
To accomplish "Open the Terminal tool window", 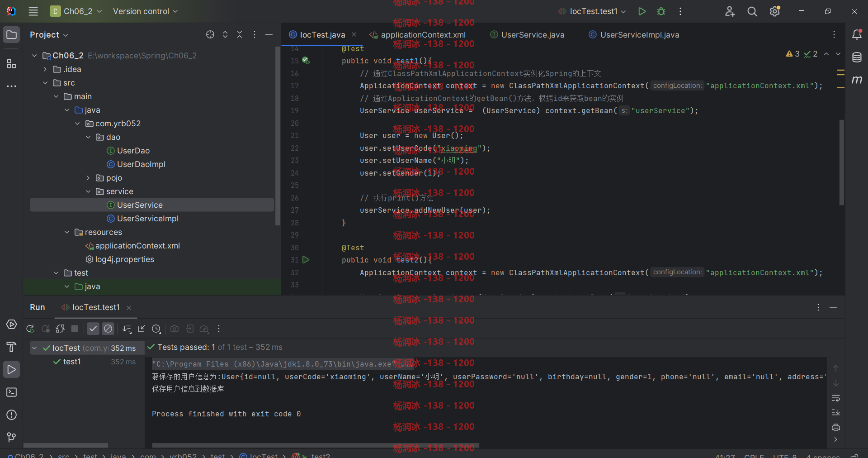I will [x=11, y=392].
